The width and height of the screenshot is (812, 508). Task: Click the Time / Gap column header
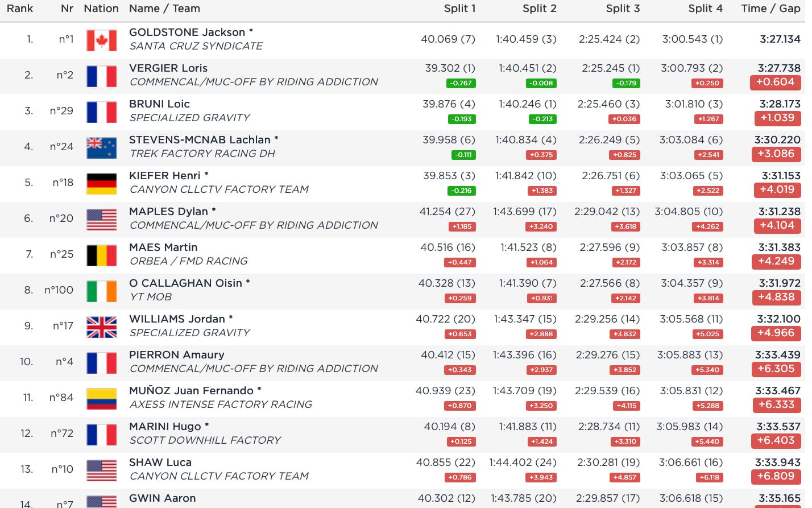click(770, 9)
